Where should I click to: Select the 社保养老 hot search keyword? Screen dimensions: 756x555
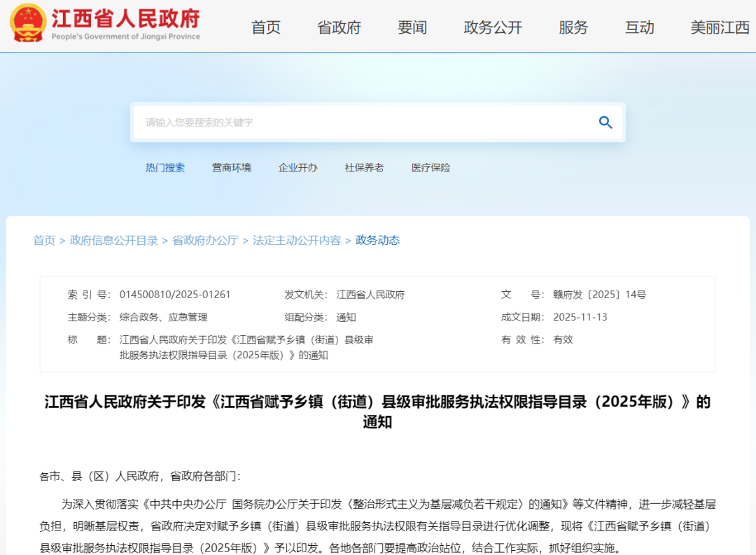pos(364,168)
